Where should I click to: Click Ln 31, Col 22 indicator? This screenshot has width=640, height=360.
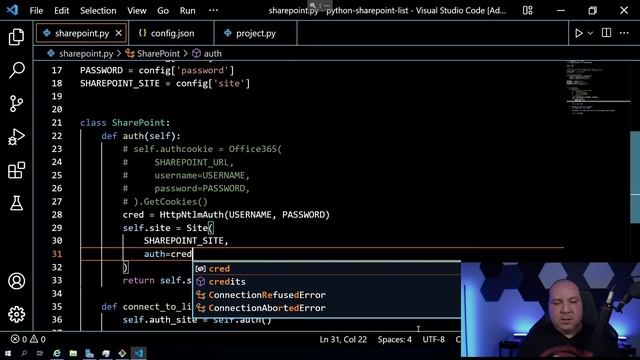(x=343, y=340)
